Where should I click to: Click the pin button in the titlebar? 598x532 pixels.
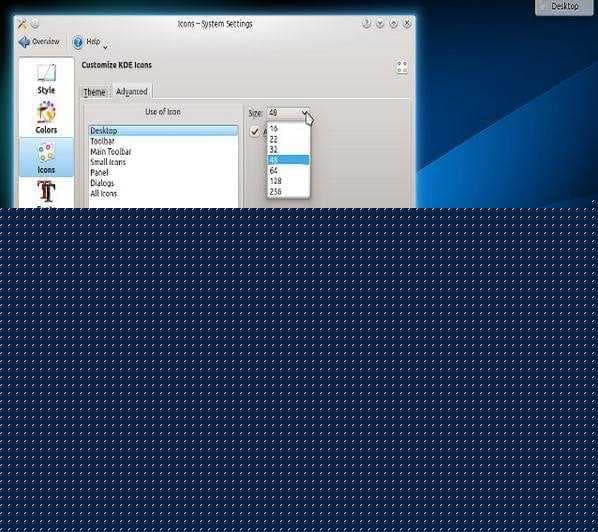coord(35,24)
